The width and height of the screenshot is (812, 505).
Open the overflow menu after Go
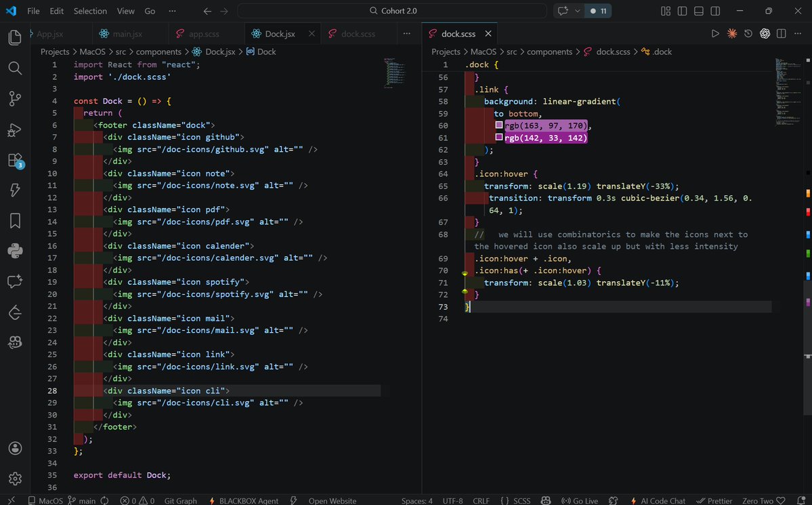(x=173, y=11)
